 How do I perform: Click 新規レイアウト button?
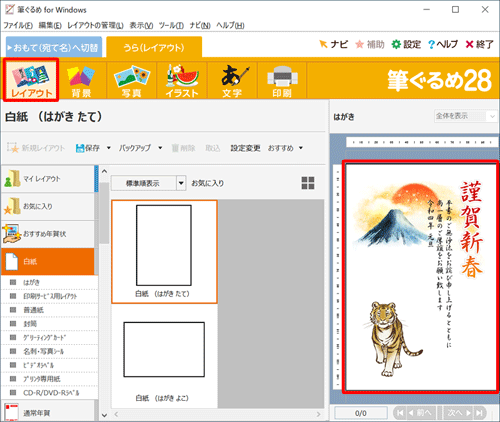(x=36, y=148)
